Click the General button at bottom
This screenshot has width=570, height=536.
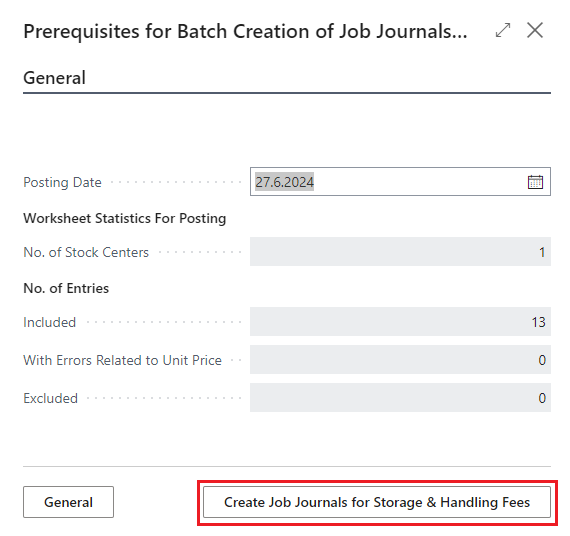click(x=68, y=502)
